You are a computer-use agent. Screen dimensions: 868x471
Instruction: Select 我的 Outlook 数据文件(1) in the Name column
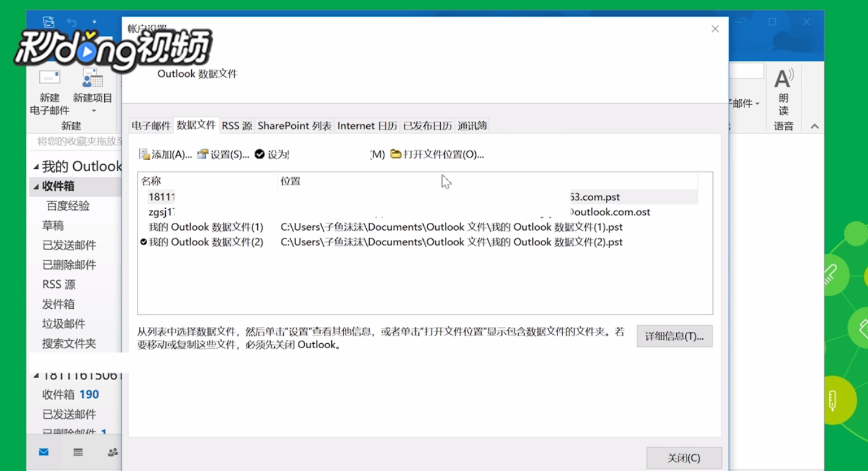pos(206,227)
